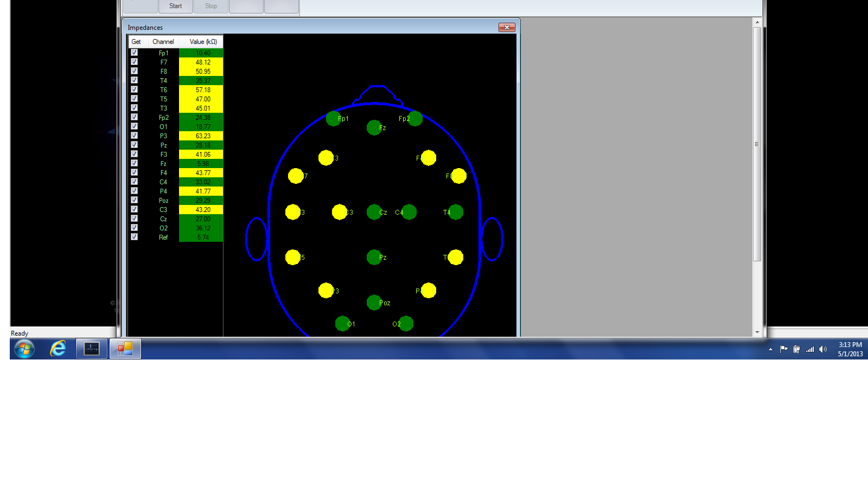Show hidden system tray icons
The image size is (868, 488).
pyautogui.click(x=770, y=349)
